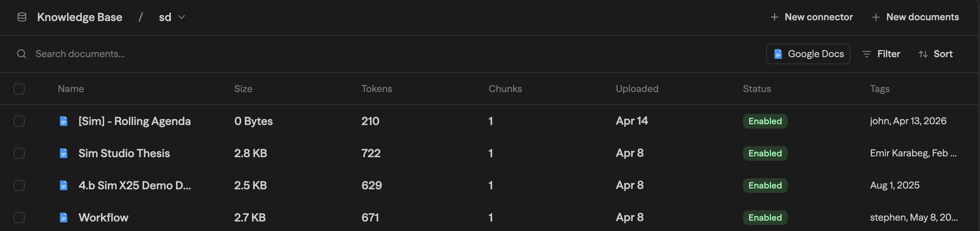Click Enabled status badge for Sim Studio Thesis
The width and height of the screenshot is (980, 231).
(765, 153)
